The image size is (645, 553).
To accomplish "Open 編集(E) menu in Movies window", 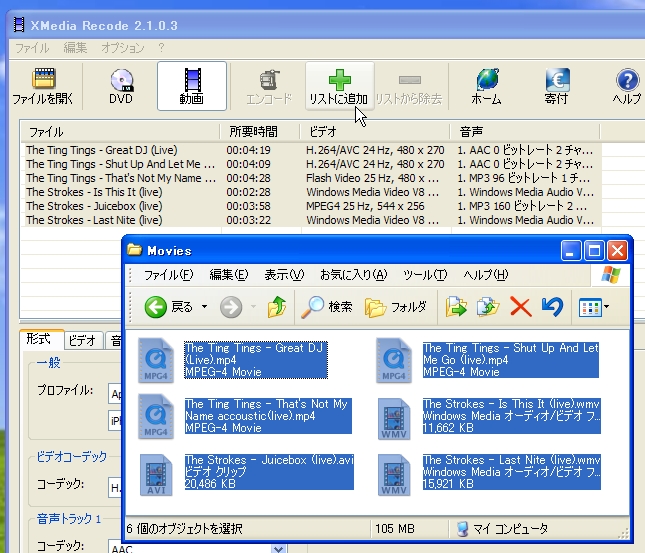I will point(229,274).
